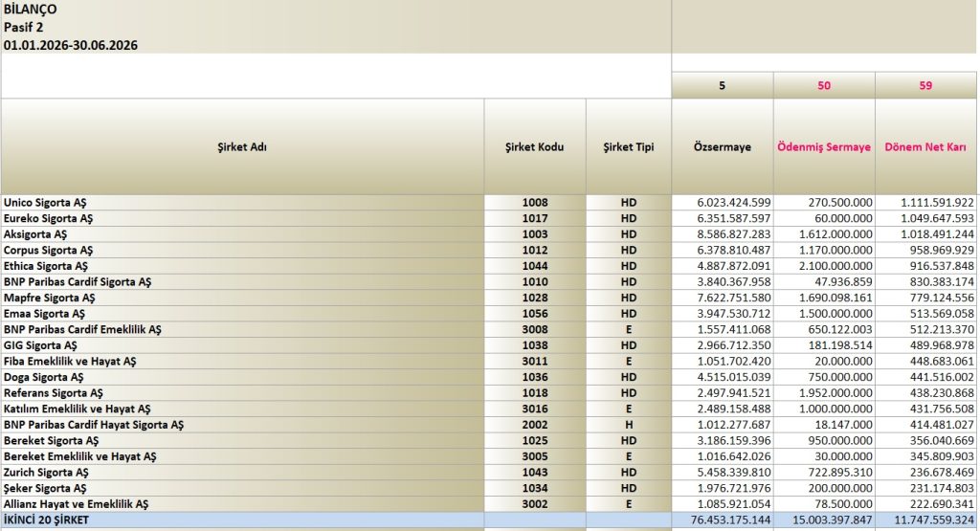Click company code 3008
Image resolution: width=980 pixels, height=531 pixels.
coord(535,329)
